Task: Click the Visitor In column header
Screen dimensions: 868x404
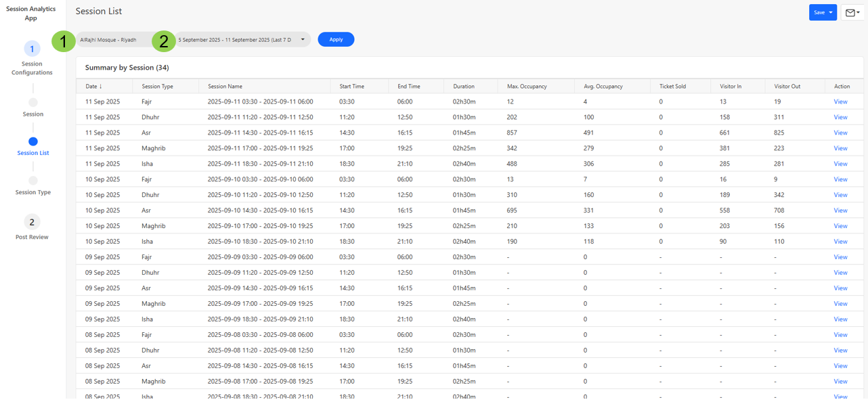Action: tap(730, 87)
